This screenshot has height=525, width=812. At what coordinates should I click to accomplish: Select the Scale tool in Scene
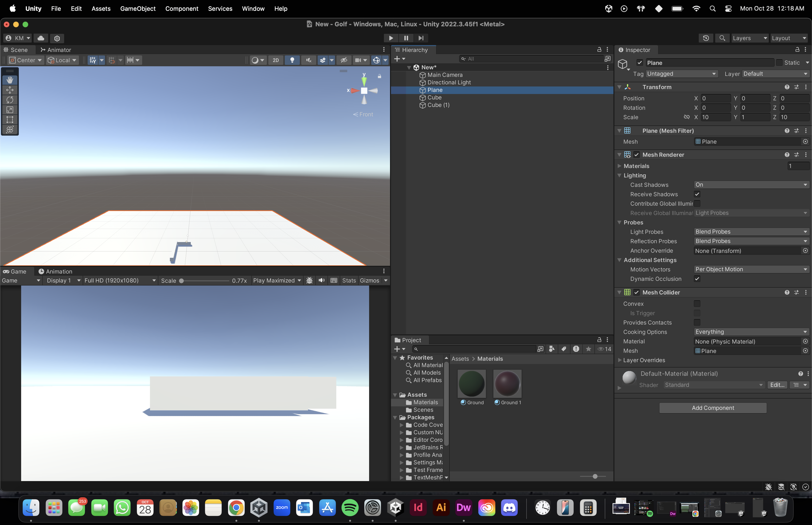click(x=10, y=110)
